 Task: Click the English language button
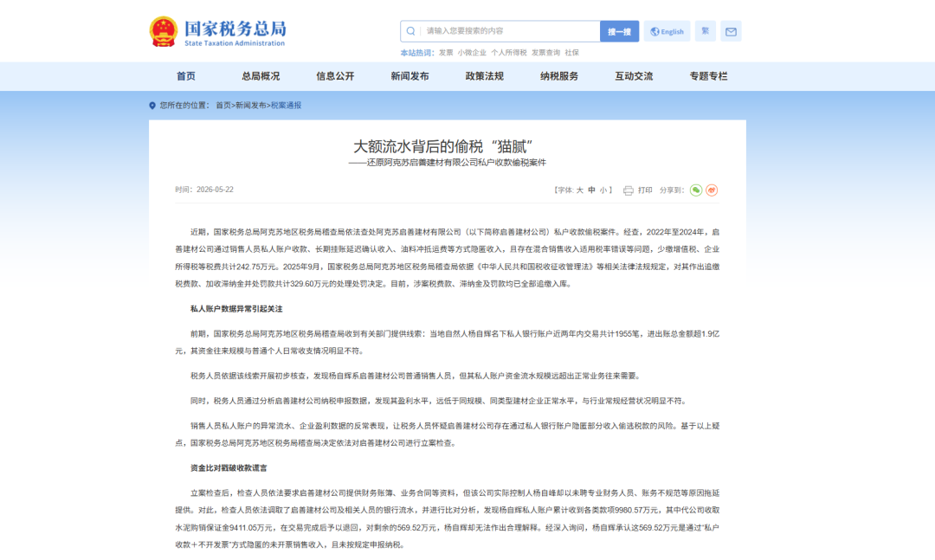point(667,32)
